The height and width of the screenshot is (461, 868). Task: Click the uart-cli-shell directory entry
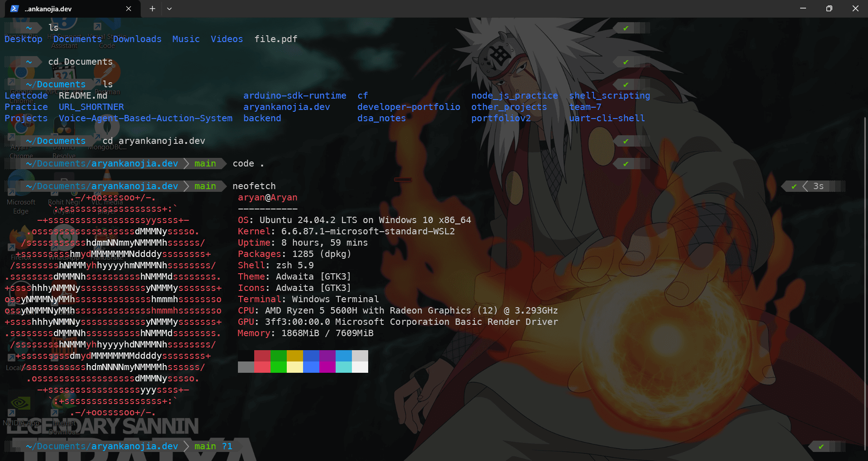(607, 118)
